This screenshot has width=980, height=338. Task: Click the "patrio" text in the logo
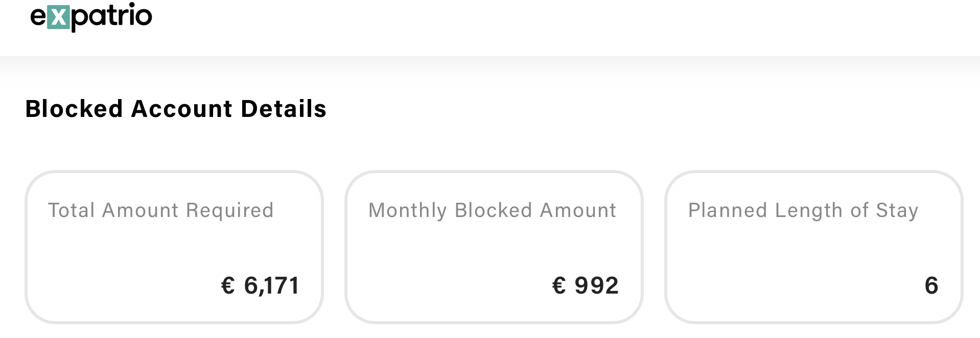coord(111,17)
